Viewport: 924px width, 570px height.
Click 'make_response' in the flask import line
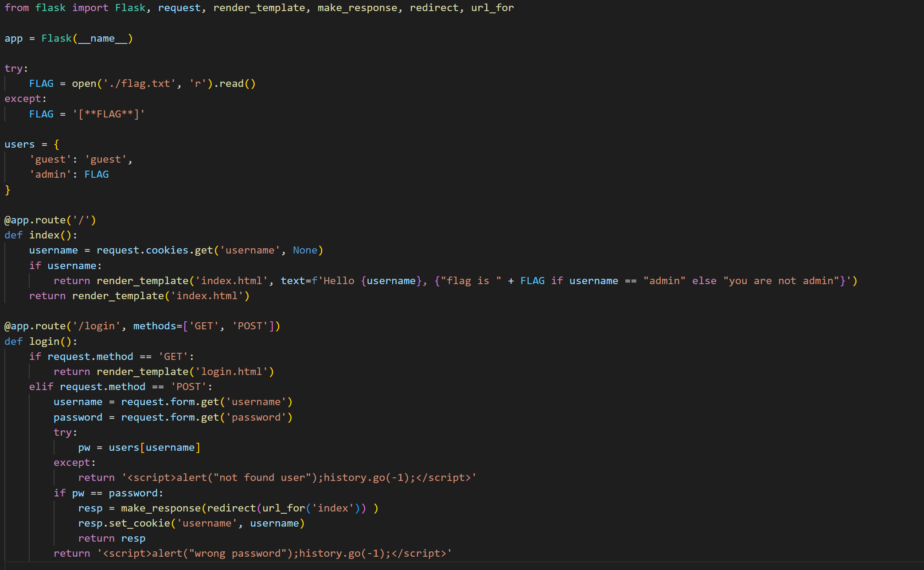pyautogui.click(x=357, y=8)
